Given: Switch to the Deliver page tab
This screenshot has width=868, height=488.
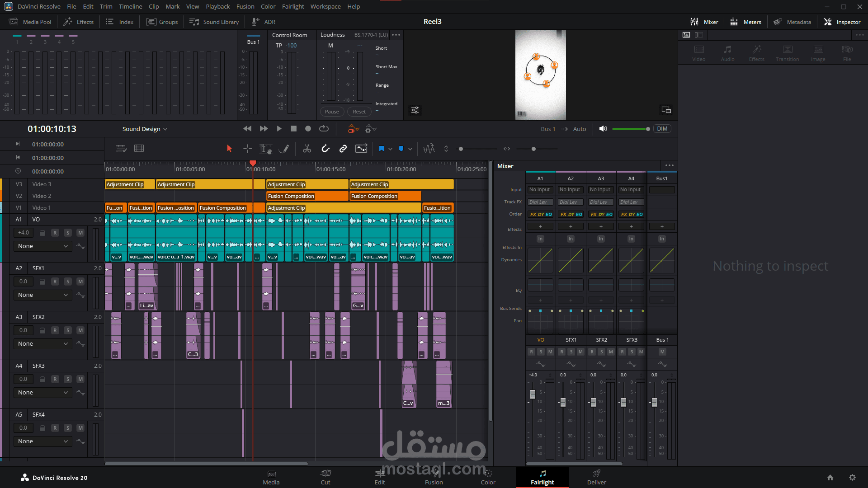Looking at the screenshot, I should pyautogui.click(x=596, y=477).
